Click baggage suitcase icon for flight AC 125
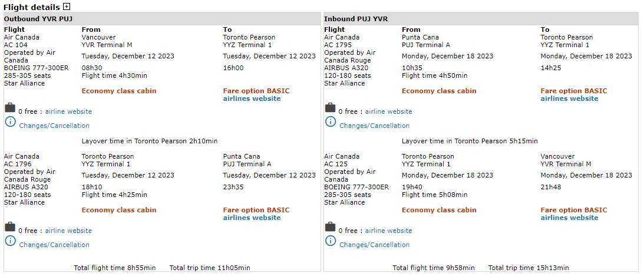644x276 pixels. coord(331,227)
